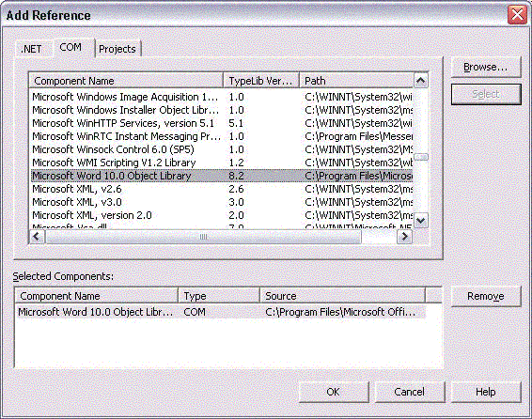Screen dimensions: 532x419
Task: Select Microsoft WinHTTP Services, version 5.1
Action: tap(222, 123)
